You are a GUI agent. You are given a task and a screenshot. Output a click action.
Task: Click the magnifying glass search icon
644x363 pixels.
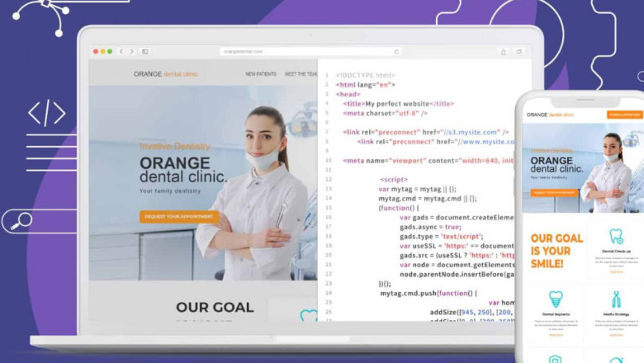tap(18, 220)
